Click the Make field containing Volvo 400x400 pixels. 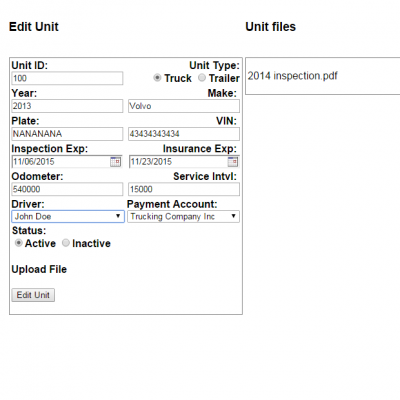pyautogui.click(x=184, y=106)
